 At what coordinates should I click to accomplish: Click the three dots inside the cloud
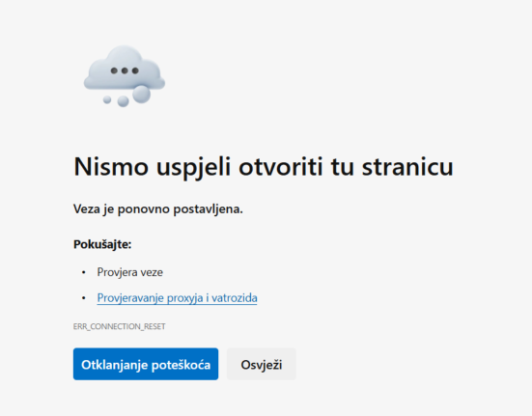coord(125,70)
